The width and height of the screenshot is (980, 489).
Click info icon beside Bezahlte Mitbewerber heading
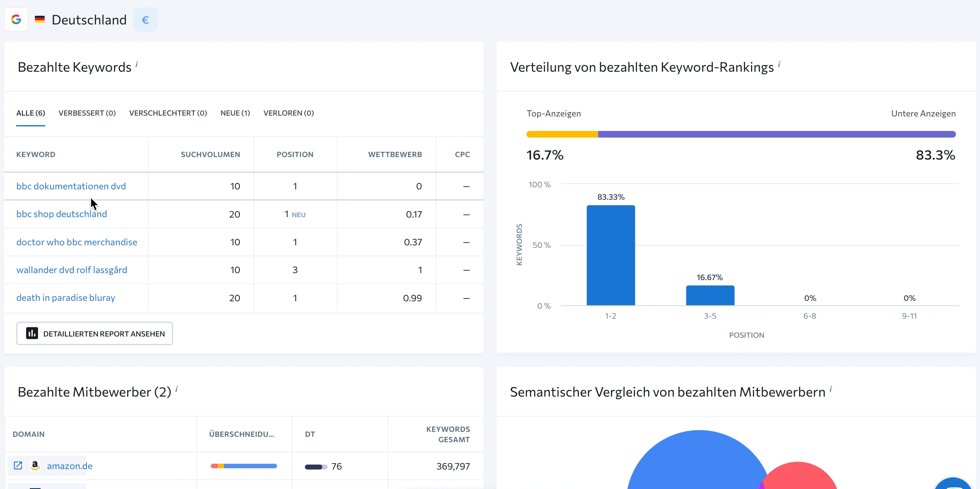tap(177, 389)
